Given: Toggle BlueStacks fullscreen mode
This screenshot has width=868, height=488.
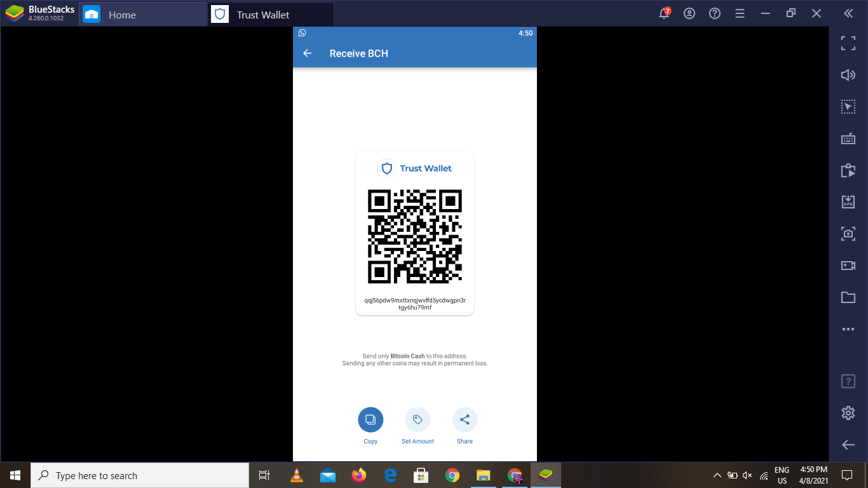Looking at the screenshot, I should pyautogui.click(x=848, y=43).
